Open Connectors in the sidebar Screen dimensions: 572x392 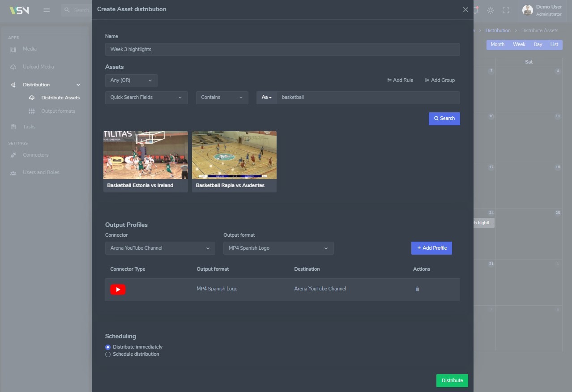36,155
